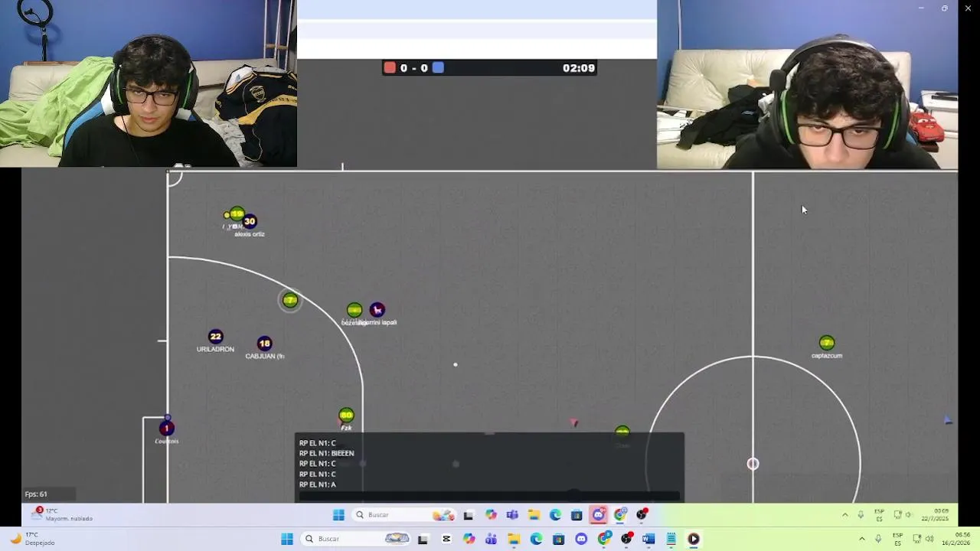This screenshot has width=980, height=551.
Task: Click the Buscar search box in 17°C taskbar
Action: [355, 539]
